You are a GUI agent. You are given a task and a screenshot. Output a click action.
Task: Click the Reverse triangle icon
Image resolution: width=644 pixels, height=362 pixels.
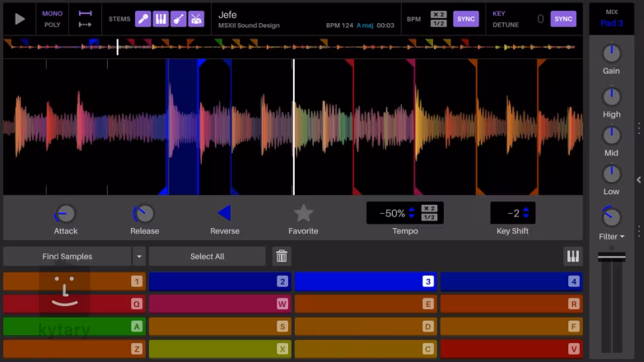224,214
